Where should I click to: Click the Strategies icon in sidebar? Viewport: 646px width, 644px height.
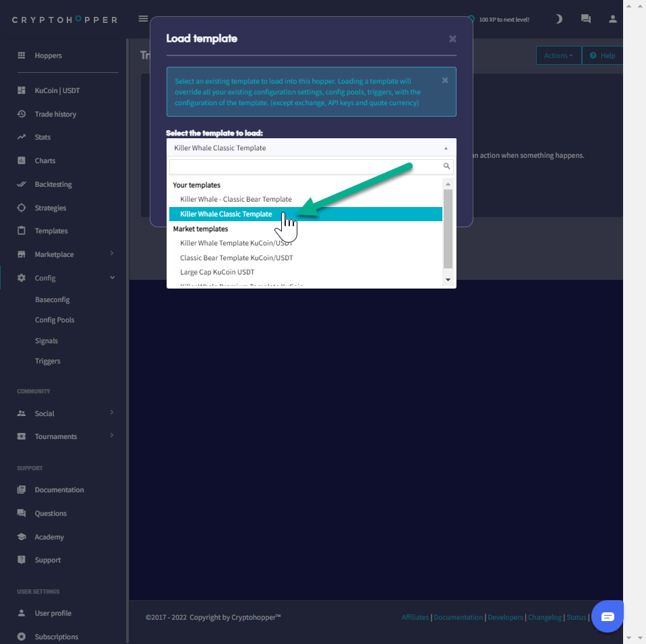click(x=22, y=208)
